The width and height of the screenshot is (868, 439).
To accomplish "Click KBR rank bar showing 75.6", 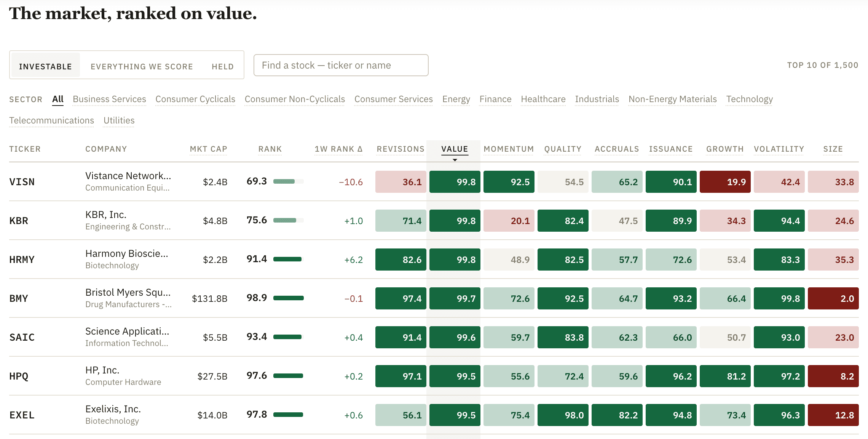I will point(288,220).
